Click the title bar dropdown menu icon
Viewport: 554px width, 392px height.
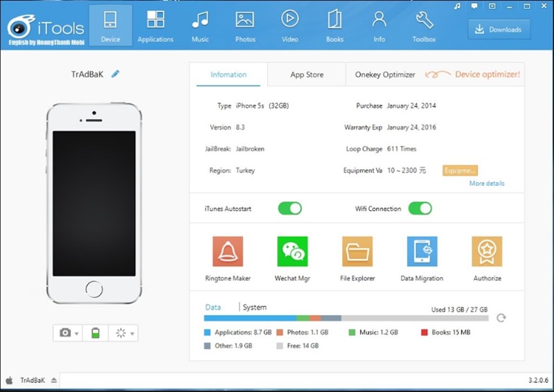tap(492, 6)
